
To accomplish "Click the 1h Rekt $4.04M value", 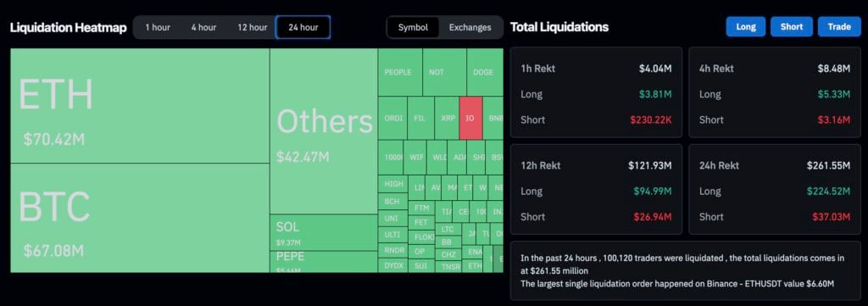I will (x=655, y=69).
